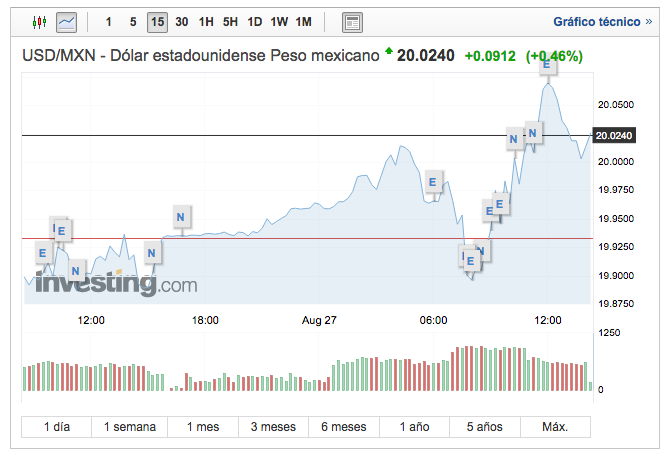Open the Gráfico técnico link
The height and width of the screenshot is (459, 668).
595,21
